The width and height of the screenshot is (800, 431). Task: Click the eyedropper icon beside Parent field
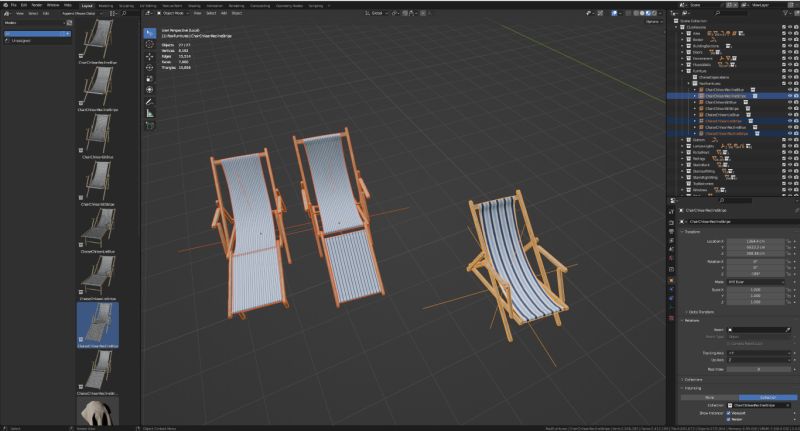tap(788, 330)
